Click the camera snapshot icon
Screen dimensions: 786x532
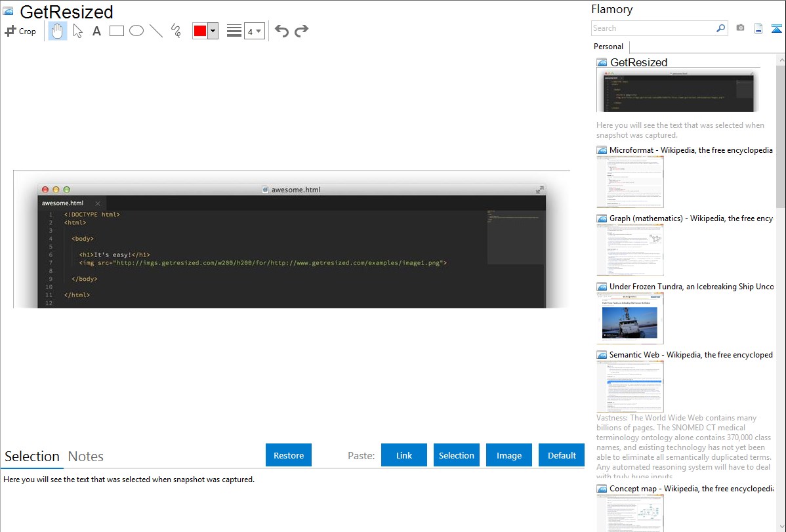pos(740,28)
